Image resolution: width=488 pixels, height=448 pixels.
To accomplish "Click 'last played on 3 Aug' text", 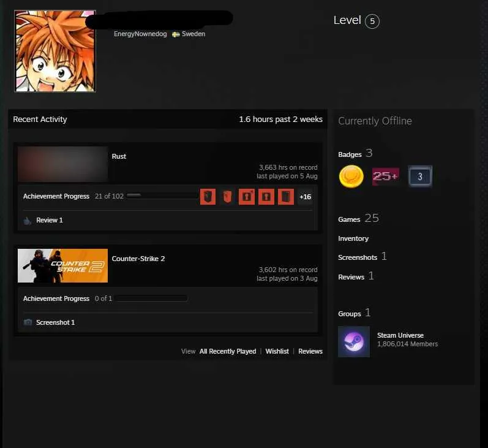I will [287, 278].
